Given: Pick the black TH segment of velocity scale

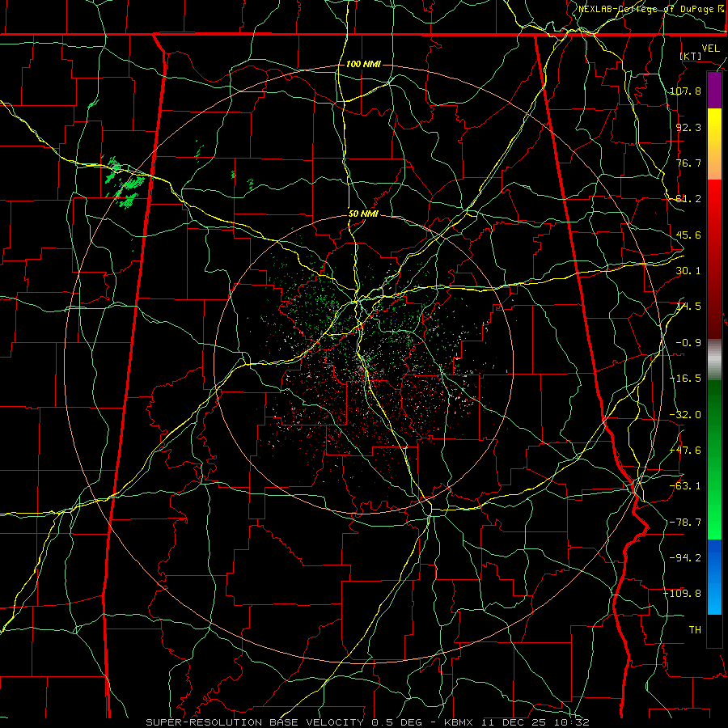Looking at the screenshot, I should 714,630.
